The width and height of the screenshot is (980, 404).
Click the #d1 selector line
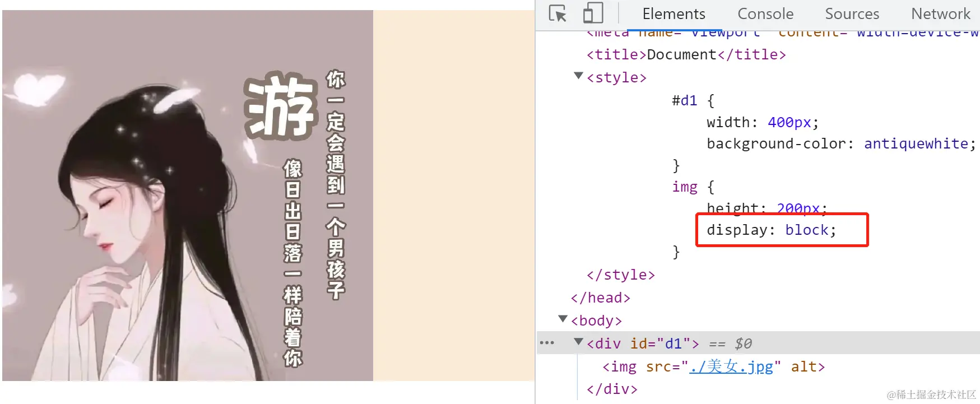click(693, 100)
